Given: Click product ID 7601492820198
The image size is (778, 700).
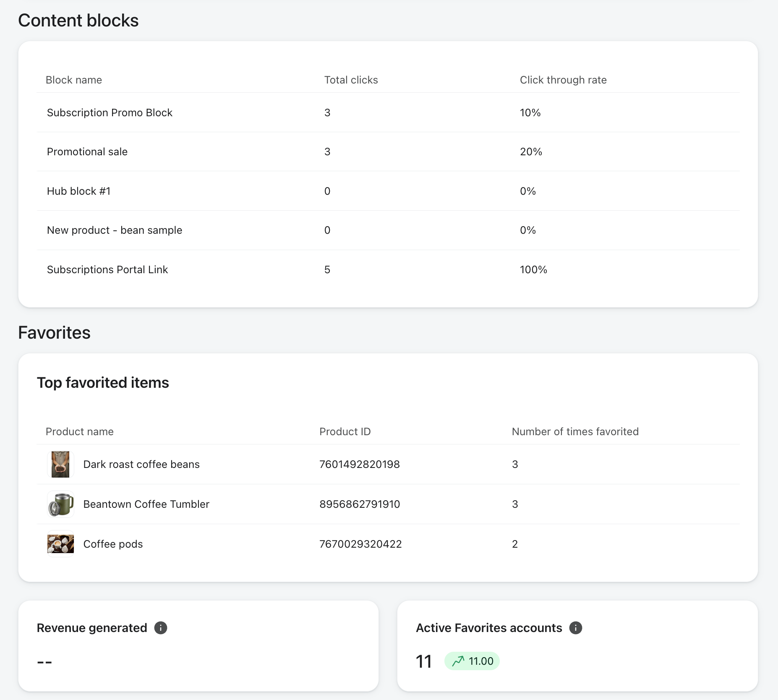Looking at the screenshot, I should pyautogui.click(x=360, y=464).
